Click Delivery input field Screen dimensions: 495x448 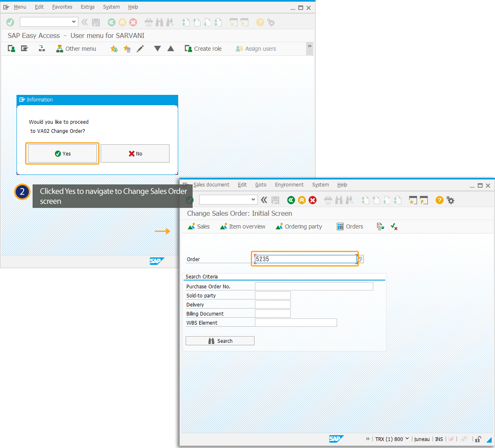point(273,304)
